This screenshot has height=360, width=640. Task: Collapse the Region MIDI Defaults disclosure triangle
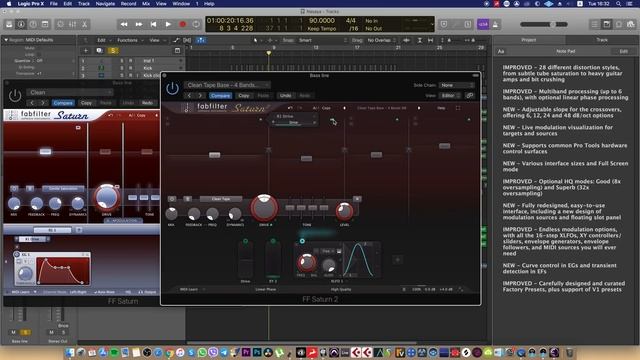(6, 40)
